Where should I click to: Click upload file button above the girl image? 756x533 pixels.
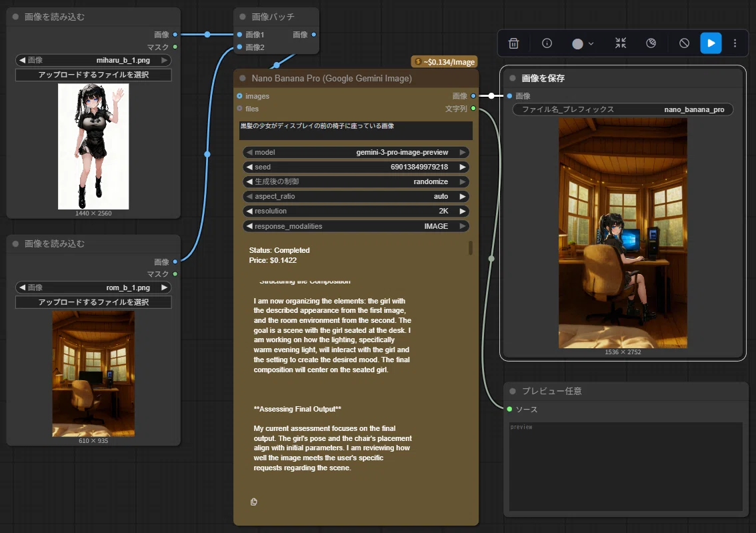tap(93, 75)
